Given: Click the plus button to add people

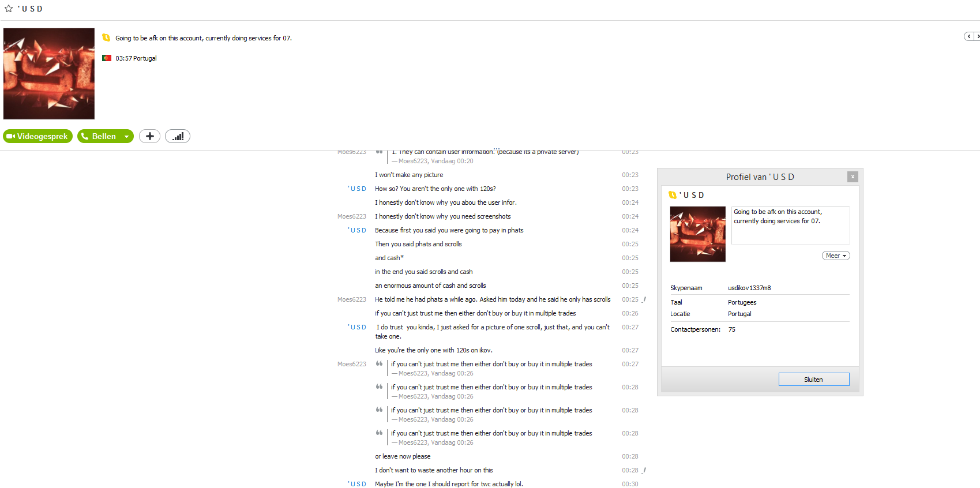Looking at the screenshot, I should pos(149,136).
